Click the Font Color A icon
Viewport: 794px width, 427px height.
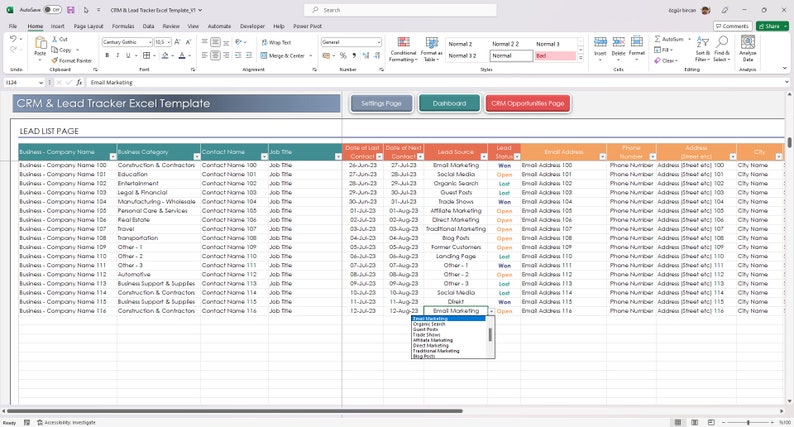pyautogui.click(x=182, y=55)
